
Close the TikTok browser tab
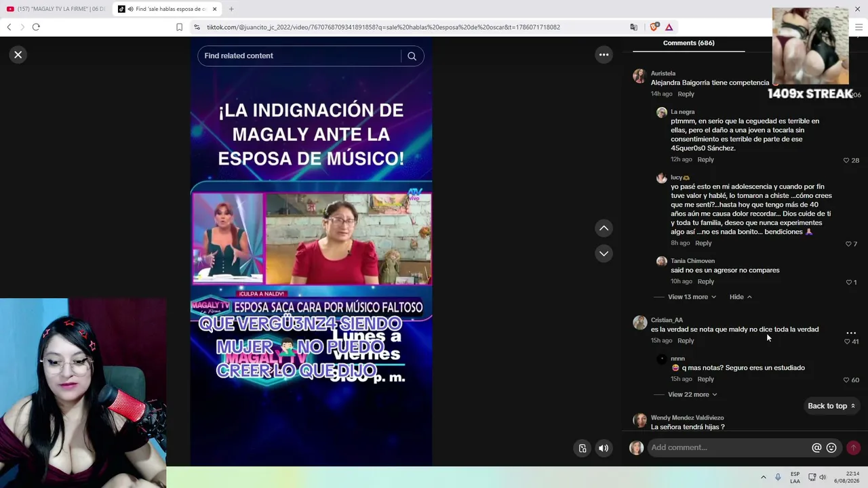click(214, 9)
